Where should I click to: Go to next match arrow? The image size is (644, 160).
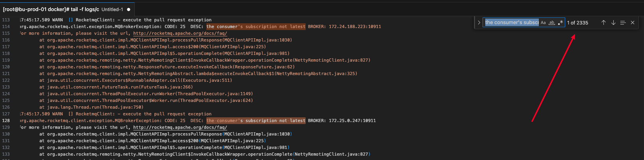point(613,23)
